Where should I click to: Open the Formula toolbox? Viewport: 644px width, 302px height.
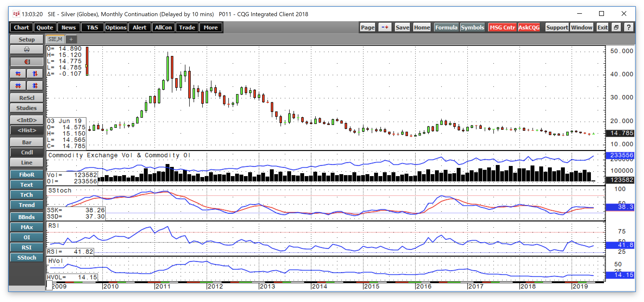[446, 27]
